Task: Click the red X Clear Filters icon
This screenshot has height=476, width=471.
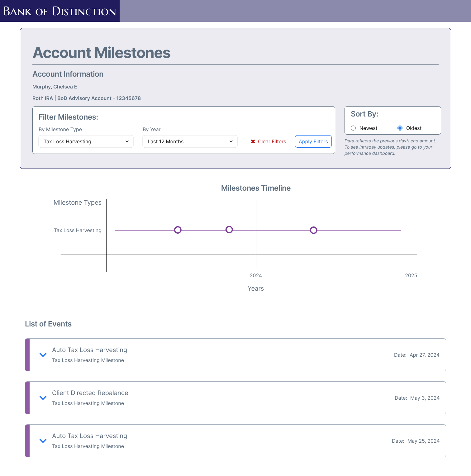Action: (253, 141)
